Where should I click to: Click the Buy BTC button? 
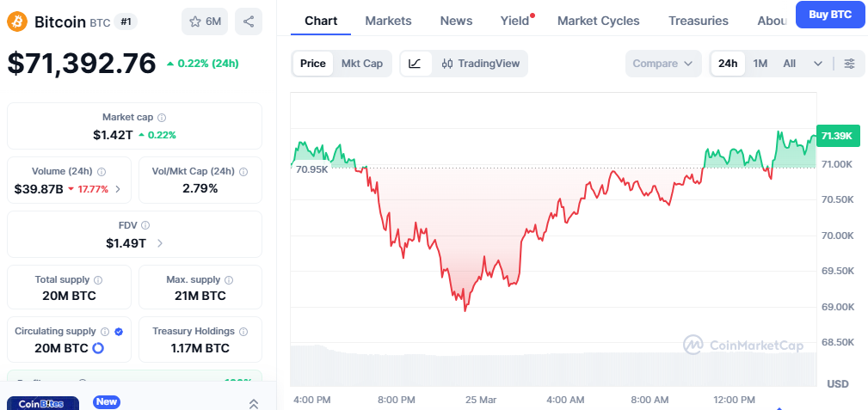(830, 15)
